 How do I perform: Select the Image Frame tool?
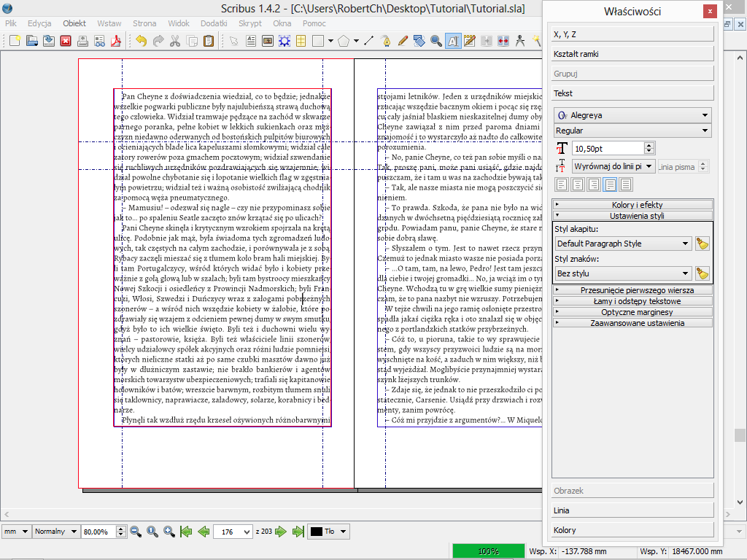click(267, 41)
